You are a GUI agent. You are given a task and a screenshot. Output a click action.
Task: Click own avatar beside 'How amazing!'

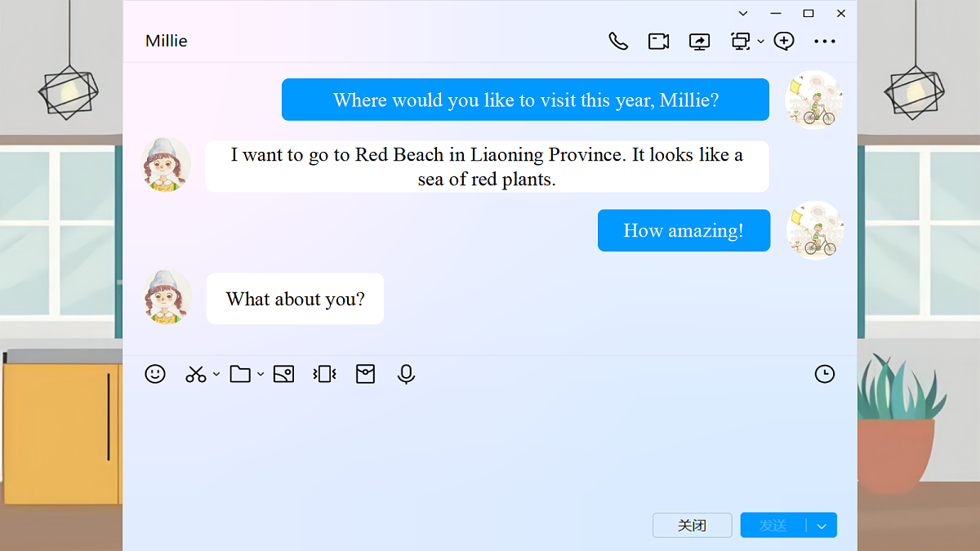click(x=815, y=230)
